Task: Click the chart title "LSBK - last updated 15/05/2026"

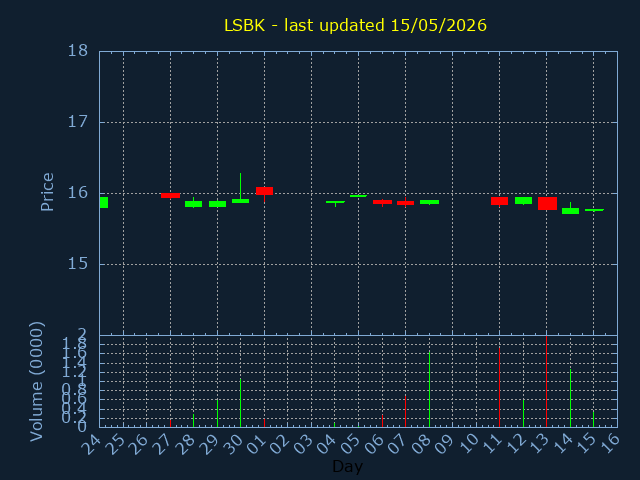Action: 355,25
